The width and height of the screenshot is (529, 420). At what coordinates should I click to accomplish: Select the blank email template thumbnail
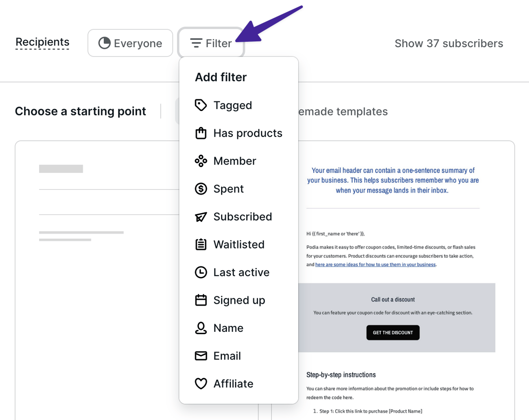tap(97, 281)
